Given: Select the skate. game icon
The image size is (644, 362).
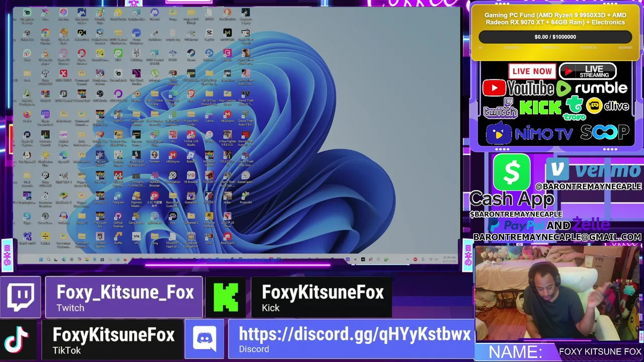Looking at the screenshot, I should [227, 196].
